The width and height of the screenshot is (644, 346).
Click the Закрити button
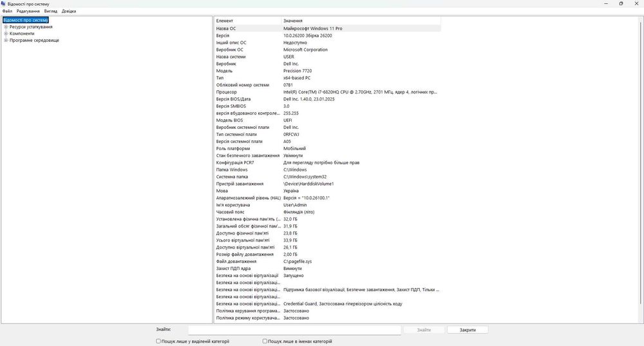click(x=468, y=330)
